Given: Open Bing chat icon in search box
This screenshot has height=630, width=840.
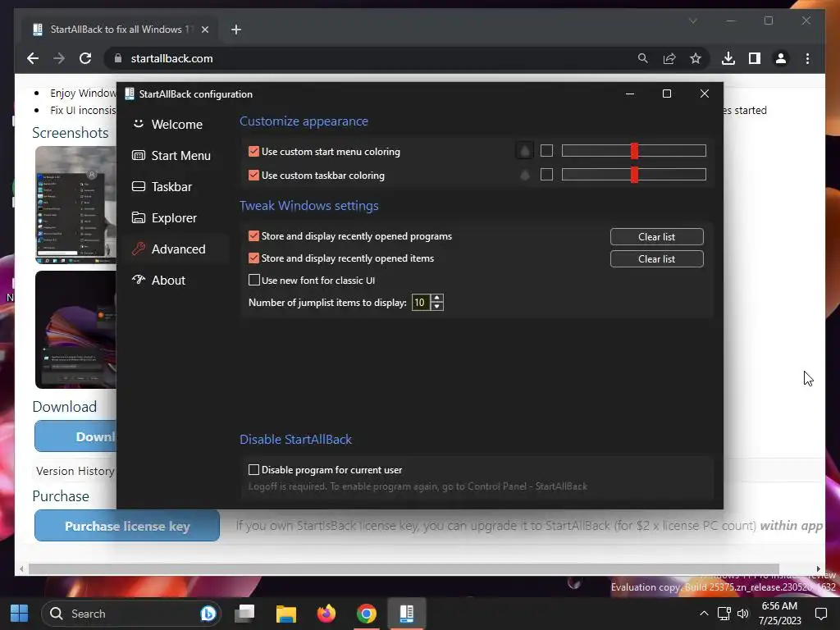Looking at the screenshot, I should [x=208, y=614].
